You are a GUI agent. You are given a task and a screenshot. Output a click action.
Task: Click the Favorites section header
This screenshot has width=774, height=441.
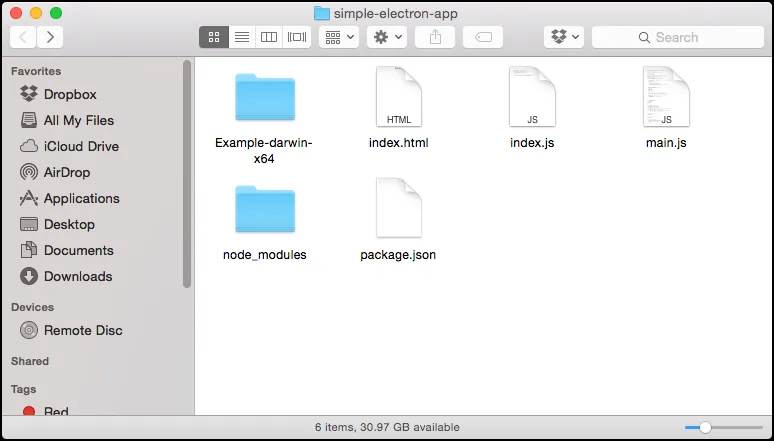(x=36, y=71)
